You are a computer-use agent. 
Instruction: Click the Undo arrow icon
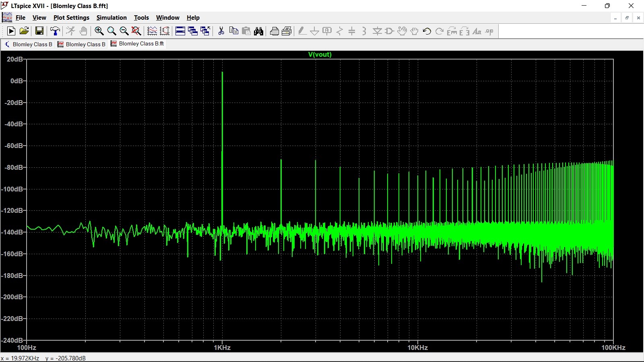427,31
